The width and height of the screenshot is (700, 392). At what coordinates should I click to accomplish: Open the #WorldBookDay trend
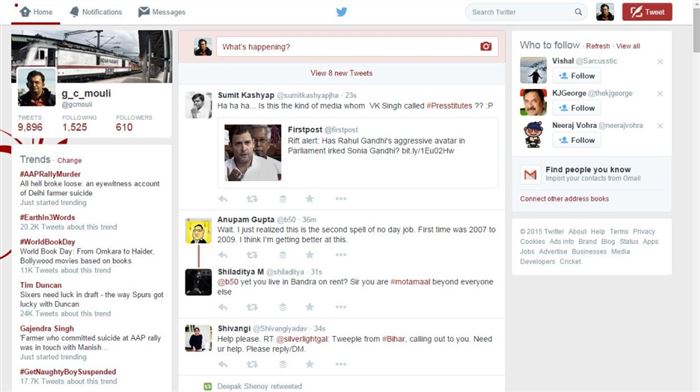pos(47,242)
